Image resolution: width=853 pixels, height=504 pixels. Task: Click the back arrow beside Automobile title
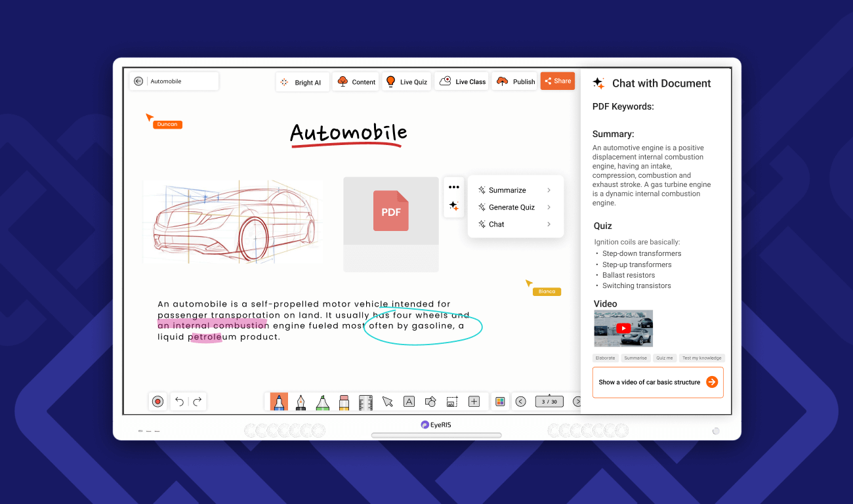[138, 81]
